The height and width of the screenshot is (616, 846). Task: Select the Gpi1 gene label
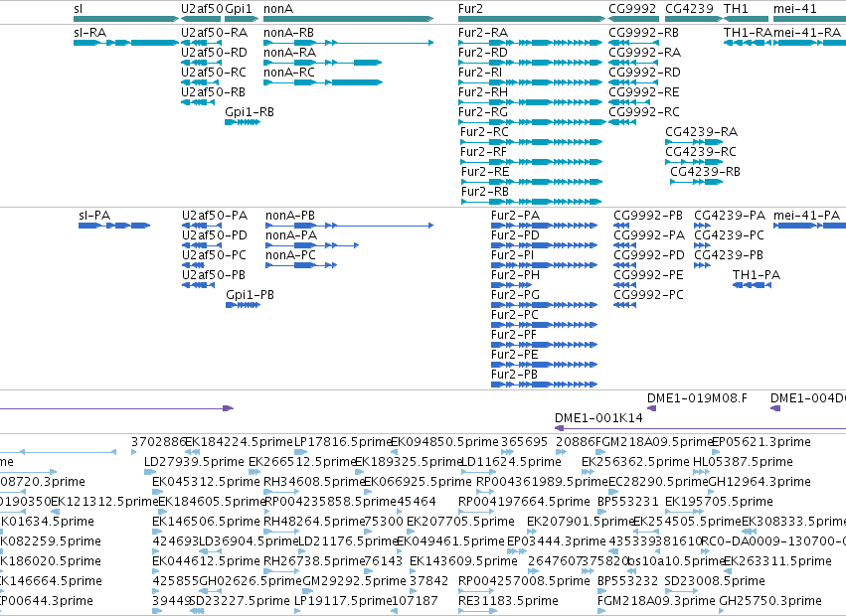(x=239, y=9)
